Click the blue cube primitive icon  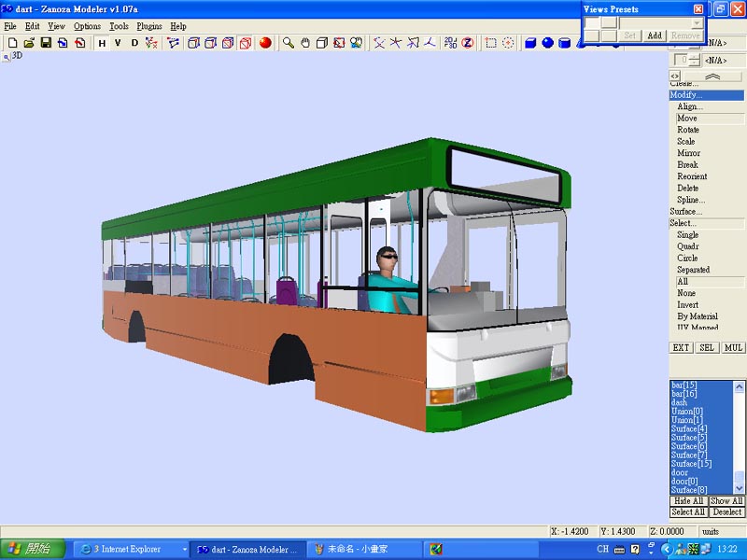coord(530,43)
